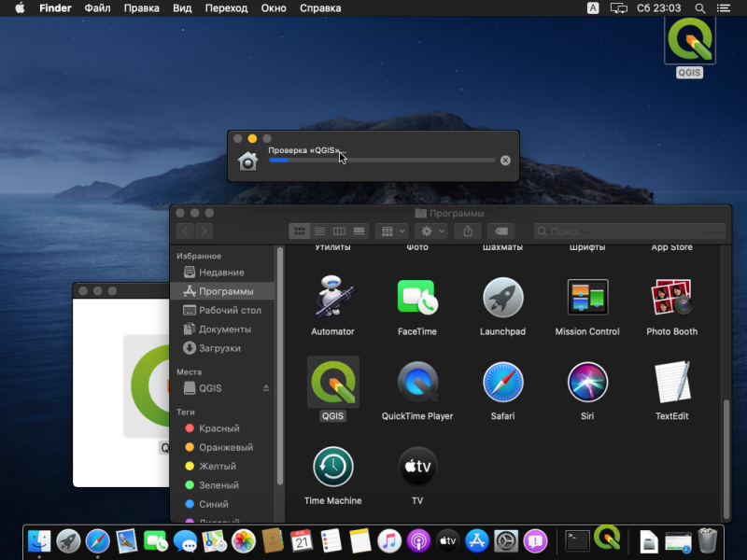Viewport: 747px width, 560px height.
Task: Open the Переход menu
Action: (x=226, y=8)
